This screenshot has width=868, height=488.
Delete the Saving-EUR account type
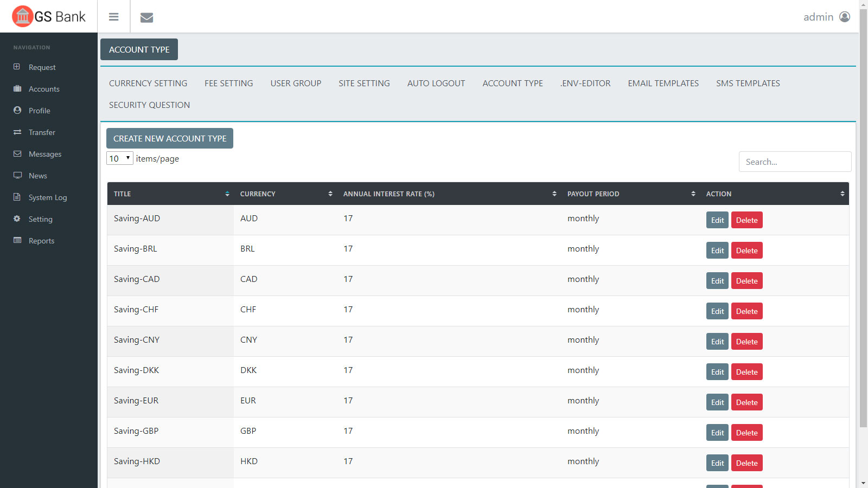coord(746,402)
